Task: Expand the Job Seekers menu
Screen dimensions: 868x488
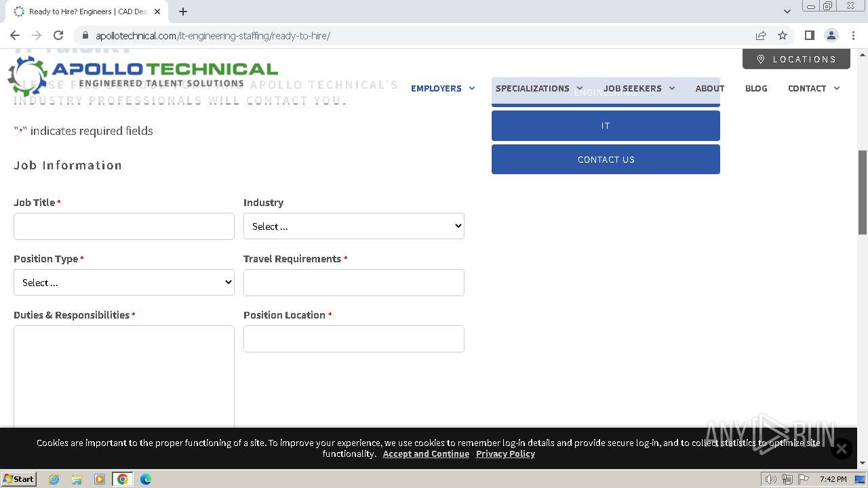Action: click(x=639, y=88)
